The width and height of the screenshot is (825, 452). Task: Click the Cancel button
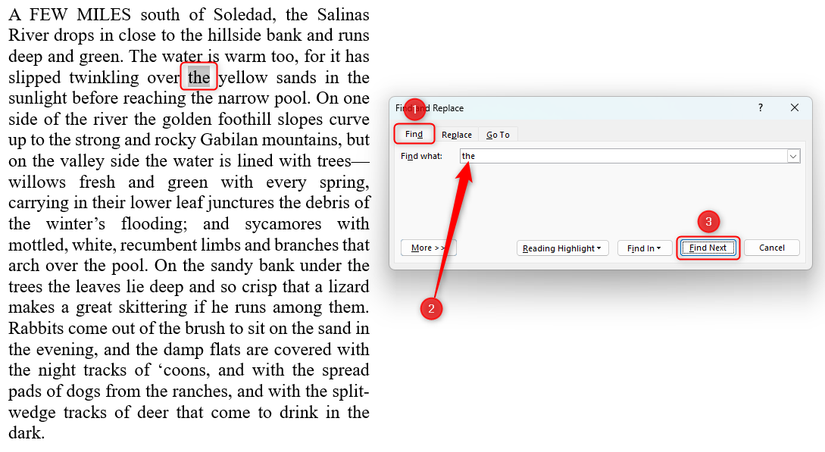[x=772, y=248]
